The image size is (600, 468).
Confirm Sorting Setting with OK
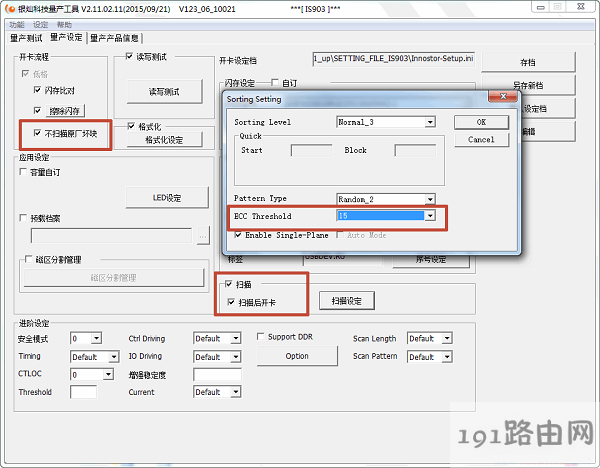[x=481, y=122]
